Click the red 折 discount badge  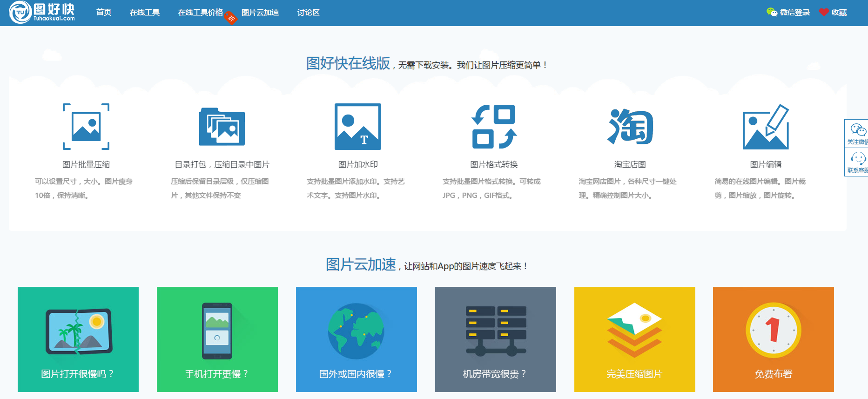coord(231,18)
